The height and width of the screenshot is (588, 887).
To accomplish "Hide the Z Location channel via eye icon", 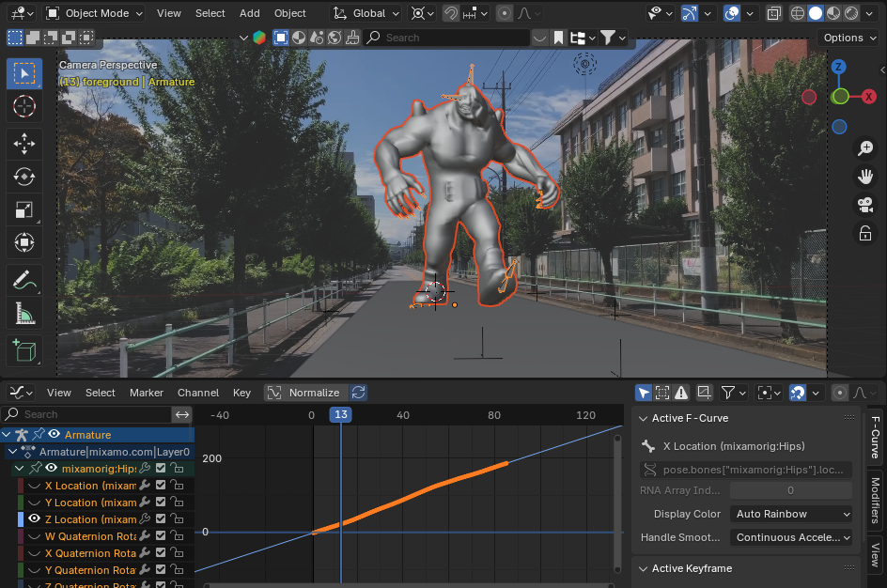I will [x=35, y=518].
